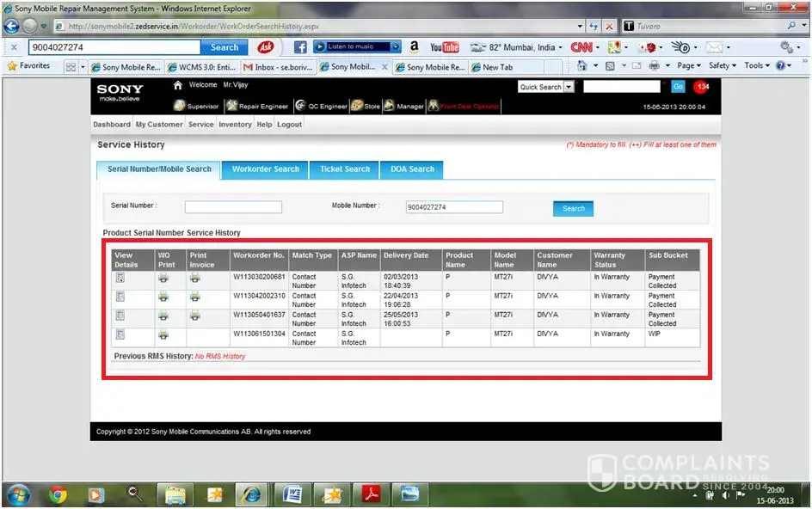Viewport: 812px width, 509px height.
Task: Open Google Chrome from the taskbar
Action: click(58, 494)
